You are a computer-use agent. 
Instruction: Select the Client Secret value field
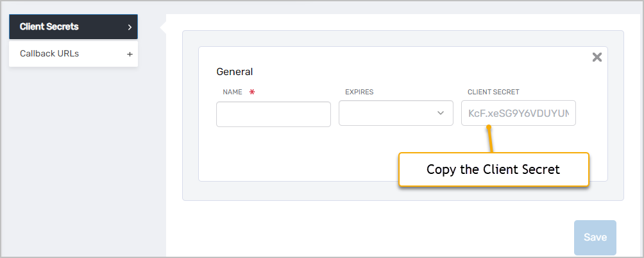[x=518, y=113]
